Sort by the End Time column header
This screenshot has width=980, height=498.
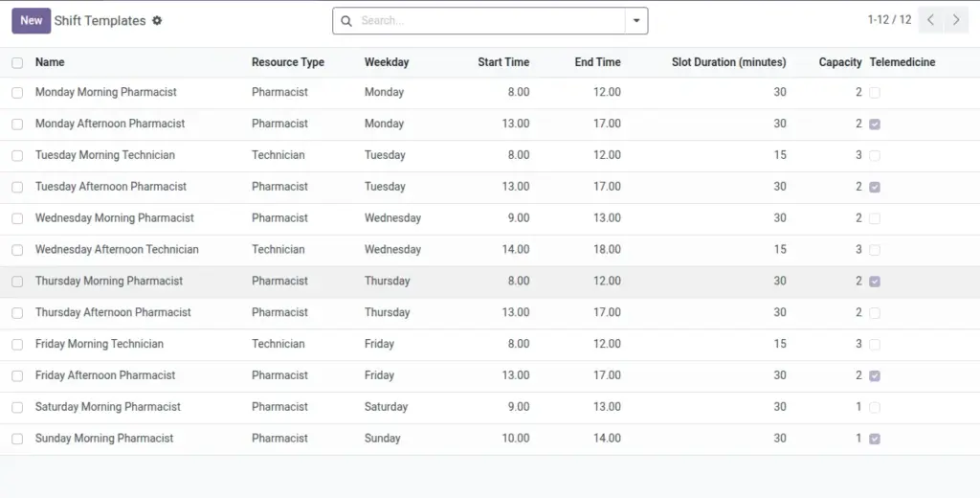point(597,62)
